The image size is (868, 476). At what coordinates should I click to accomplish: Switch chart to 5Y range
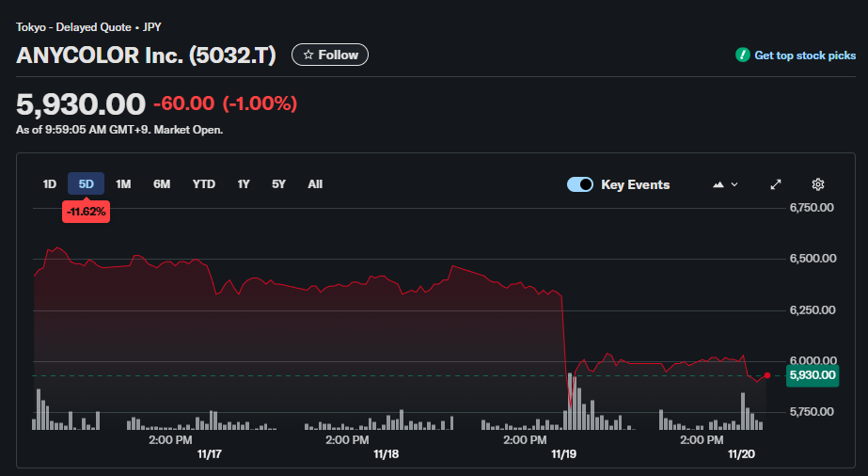278,183
